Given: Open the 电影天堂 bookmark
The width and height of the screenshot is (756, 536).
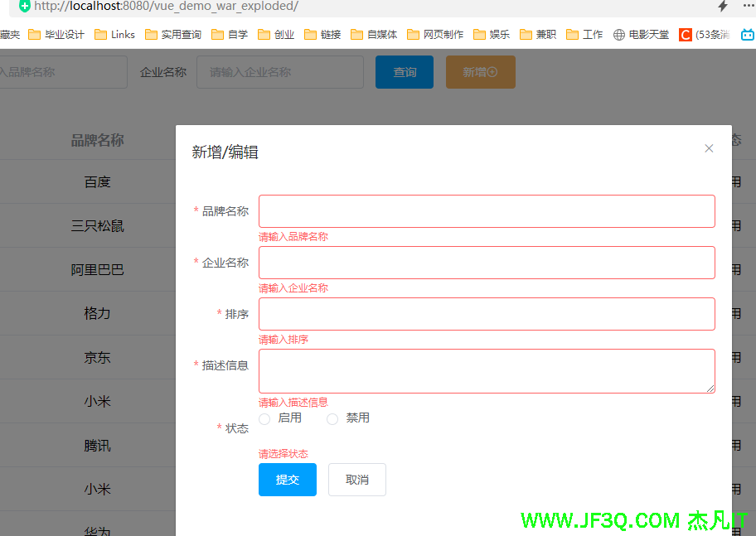Looking at the screenshot, I should coord(641,35).
